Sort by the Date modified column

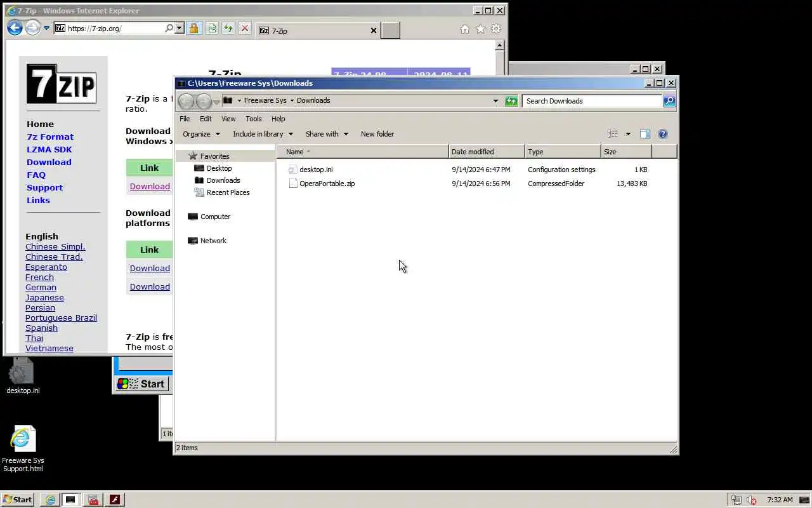[487, 152]
